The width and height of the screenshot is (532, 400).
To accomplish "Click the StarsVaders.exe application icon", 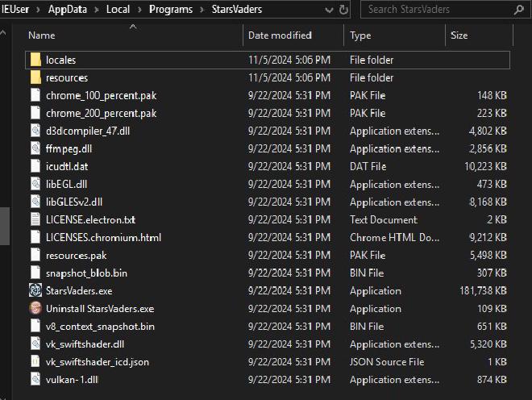I will click(x=35, y=290).
